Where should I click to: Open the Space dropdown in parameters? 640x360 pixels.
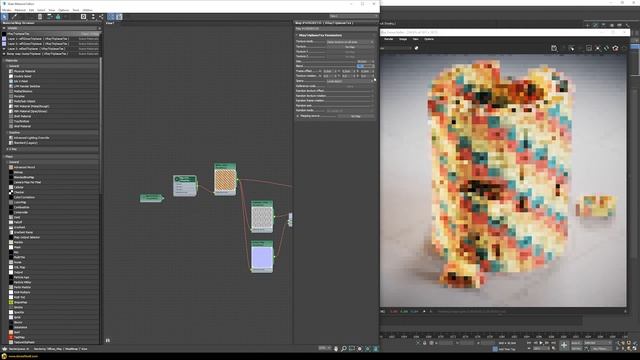pyautogui.click(x=350, y=81)
